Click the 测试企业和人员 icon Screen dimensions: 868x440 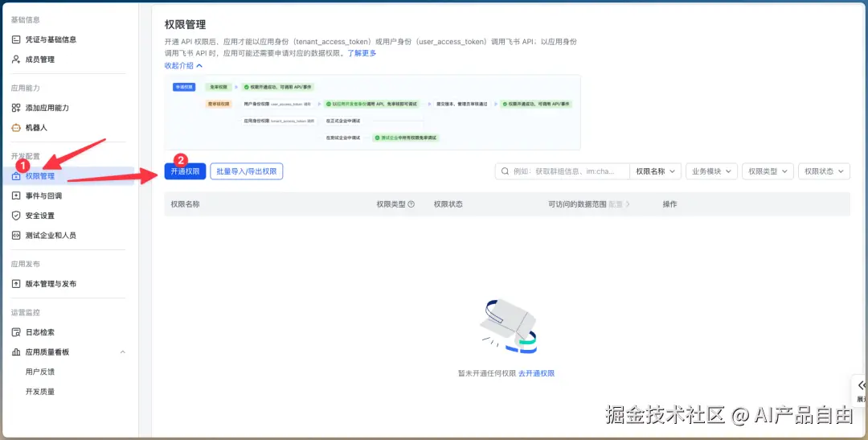pos(16,235)
